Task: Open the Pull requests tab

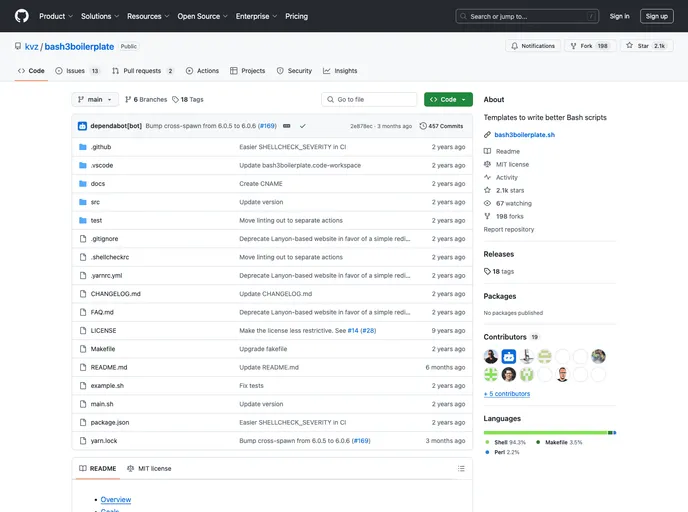Action: coord(143,71)
